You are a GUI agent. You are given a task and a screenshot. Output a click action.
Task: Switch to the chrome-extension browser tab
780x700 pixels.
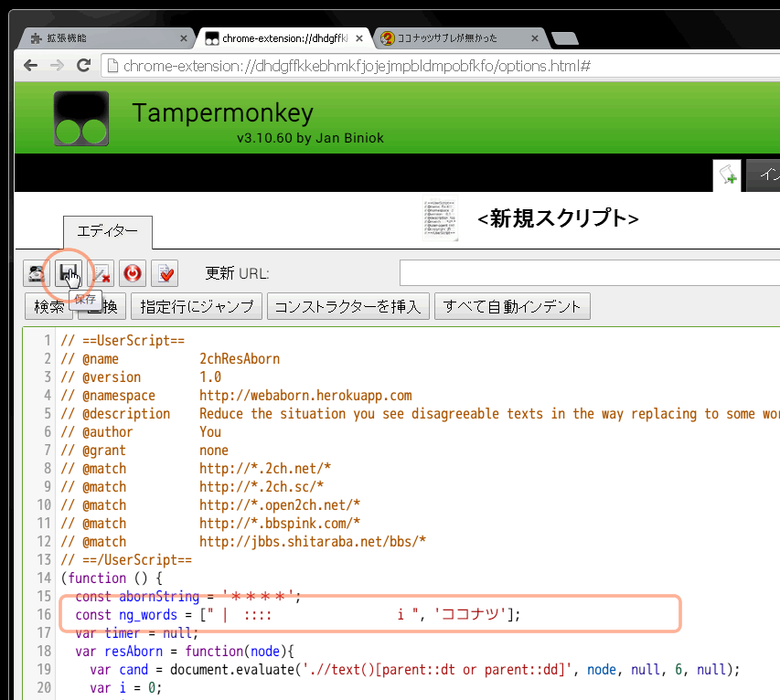tap(283, 38)
